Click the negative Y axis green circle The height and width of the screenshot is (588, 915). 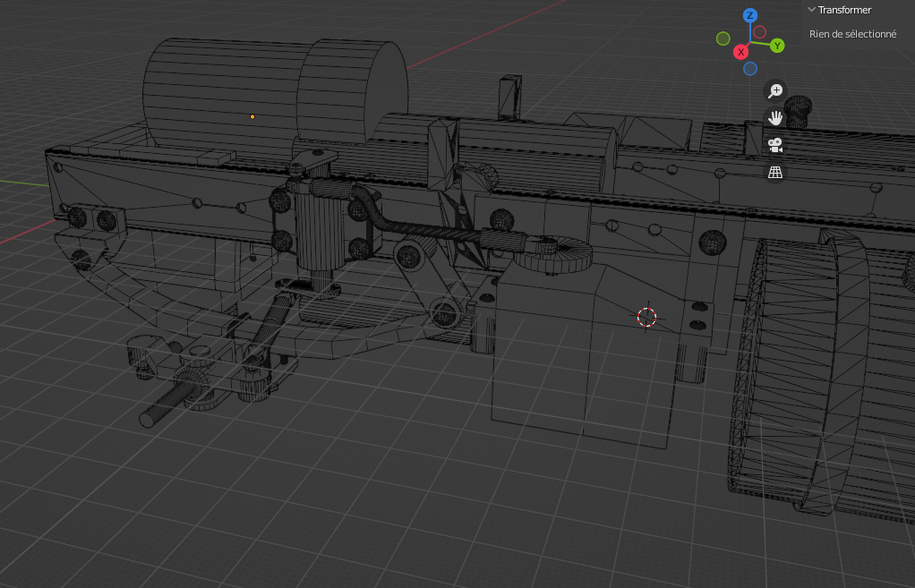point(723,39)
